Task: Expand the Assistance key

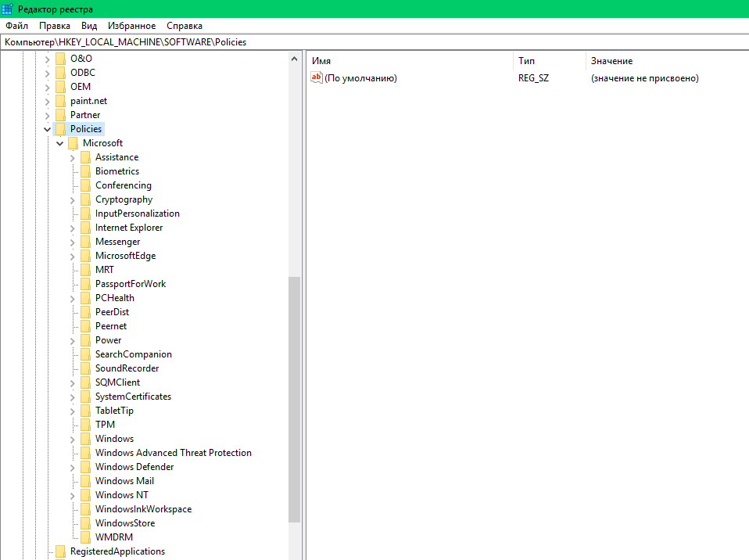Action: 72,158
